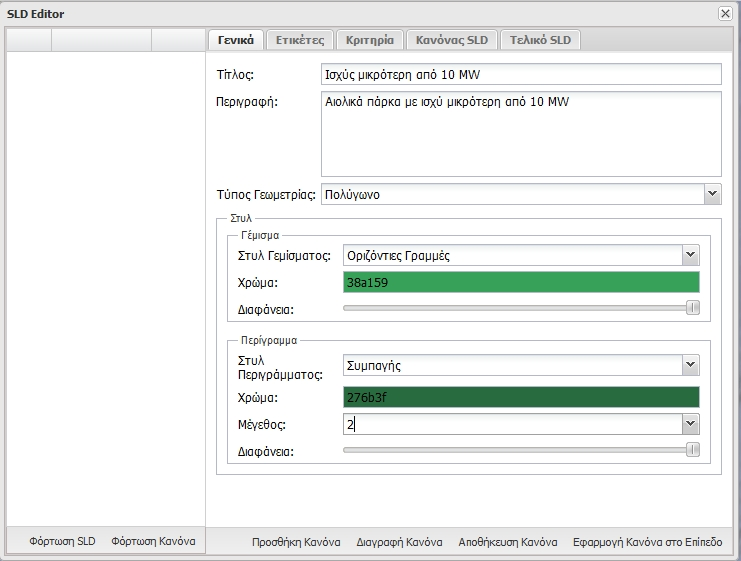Expand the Τύπος Γεωμετρίας dropdown arrow
This screenshot has height=561, width=741.
click(x=712, y=195)
